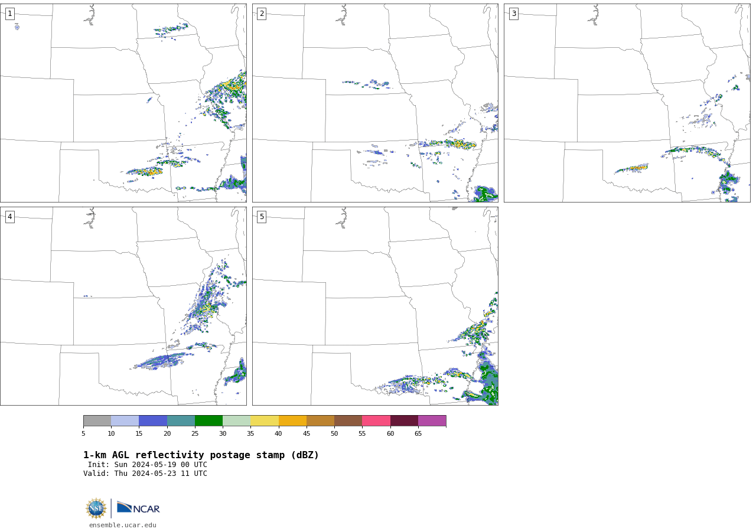The image size is (756, 532).
Task: Click the NCAR logo
Action: (x=138, y=508)
